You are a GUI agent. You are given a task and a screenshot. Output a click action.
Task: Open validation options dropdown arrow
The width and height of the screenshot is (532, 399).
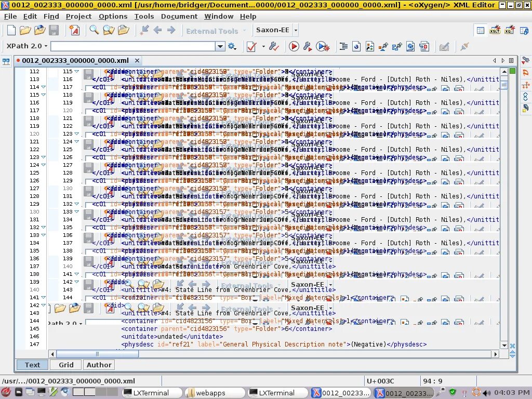(263, 46)
